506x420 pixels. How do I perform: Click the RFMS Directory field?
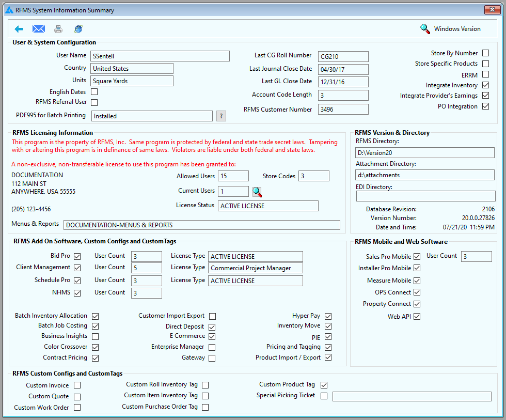(425, 153)
